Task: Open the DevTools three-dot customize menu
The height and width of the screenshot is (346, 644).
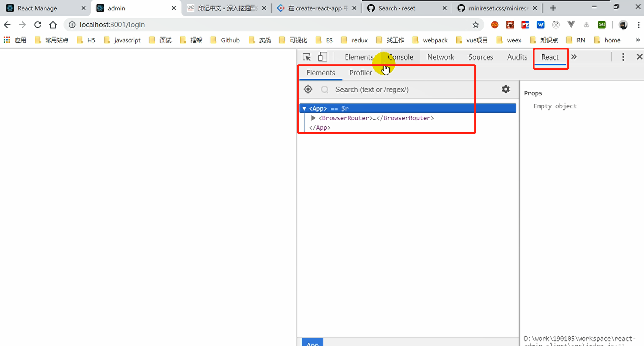Action: click(623, 57)
